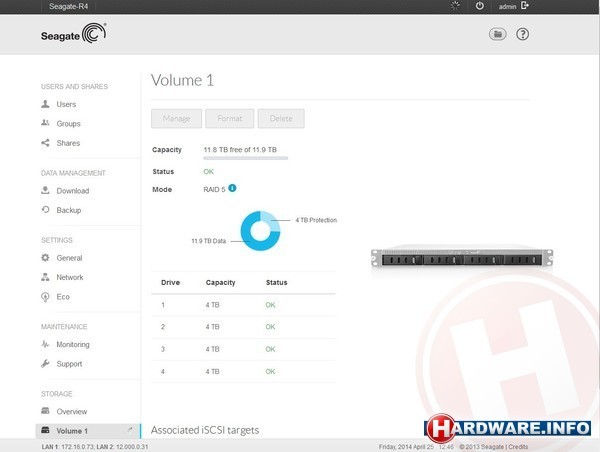Click the General gear icon
Image resolution: width=600 pixels, height=452 pixels.
tap(45, 258)
